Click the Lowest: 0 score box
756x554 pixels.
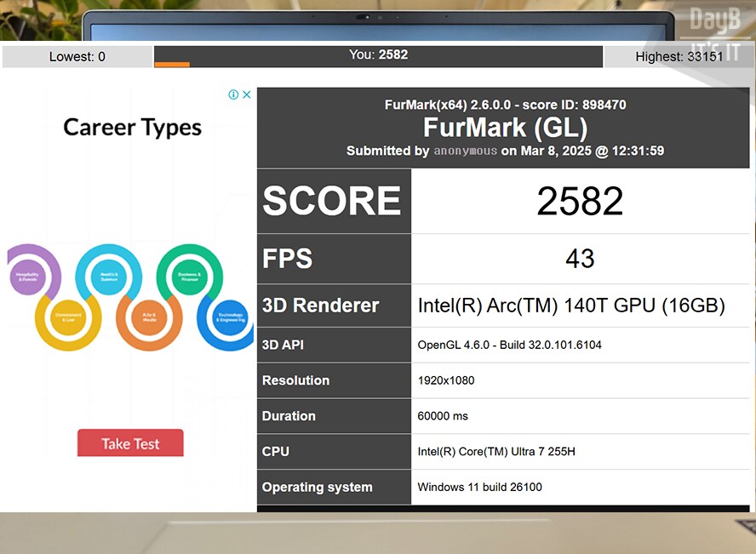(x=77, y=57)
